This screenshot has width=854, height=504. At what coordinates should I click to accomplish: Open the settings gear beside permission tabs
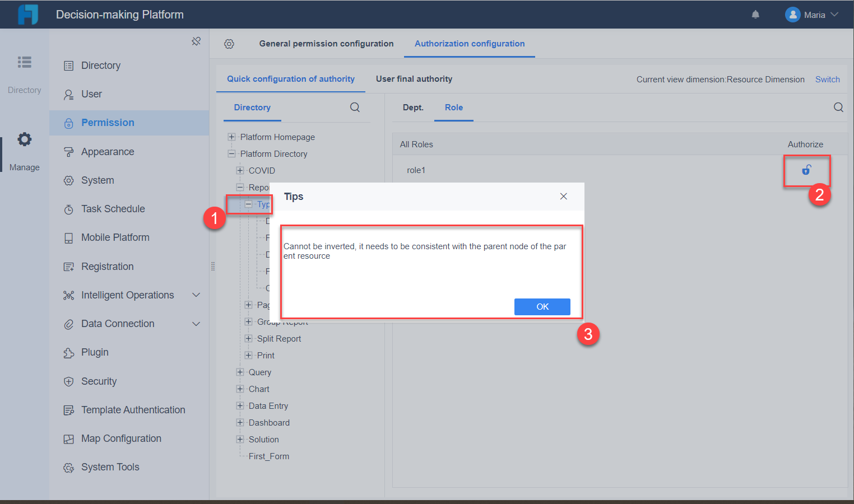click(229, 44)
